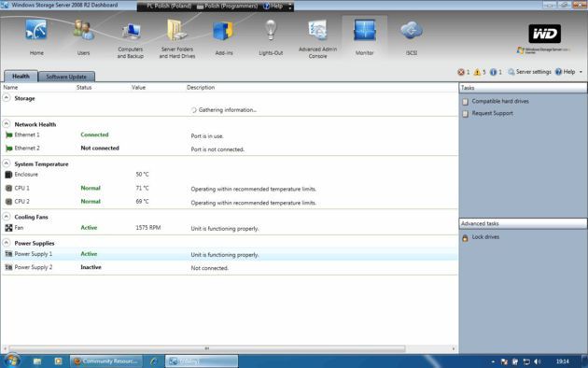Open dropdown arrow next to dashboard Help
This screenshot has width=588, height=368.
581,72
